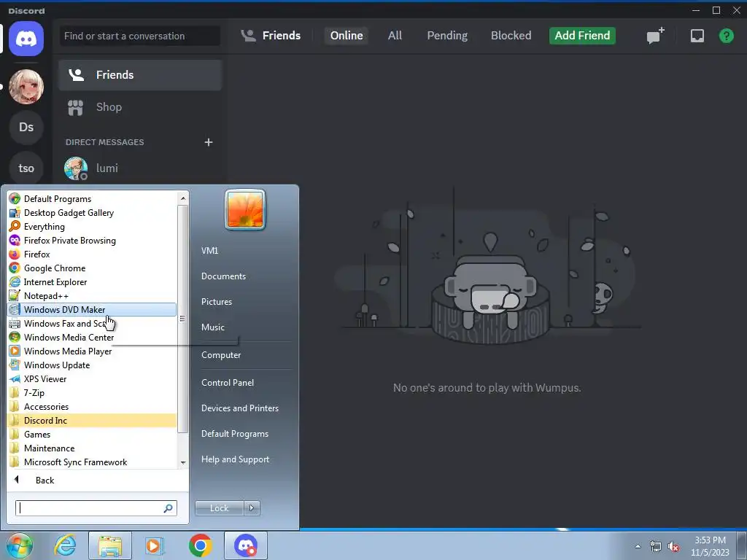Expand the Games folder

click(x=92, y=435)
